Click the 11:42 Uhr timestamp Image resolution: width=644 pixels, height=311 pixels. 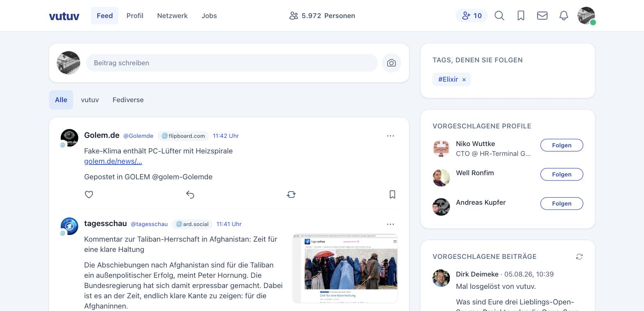pyautogui.click(x=226, y=136)
